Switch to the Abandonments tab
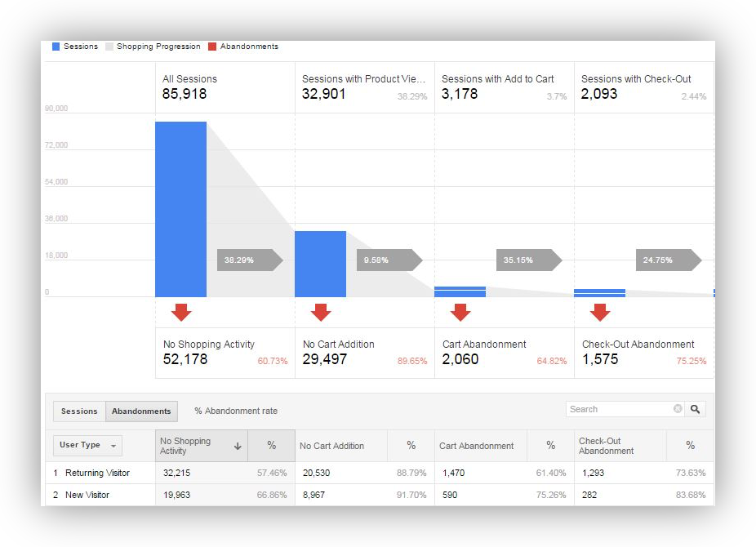This screenshot has height=547, width=756. tap(141, 411)
